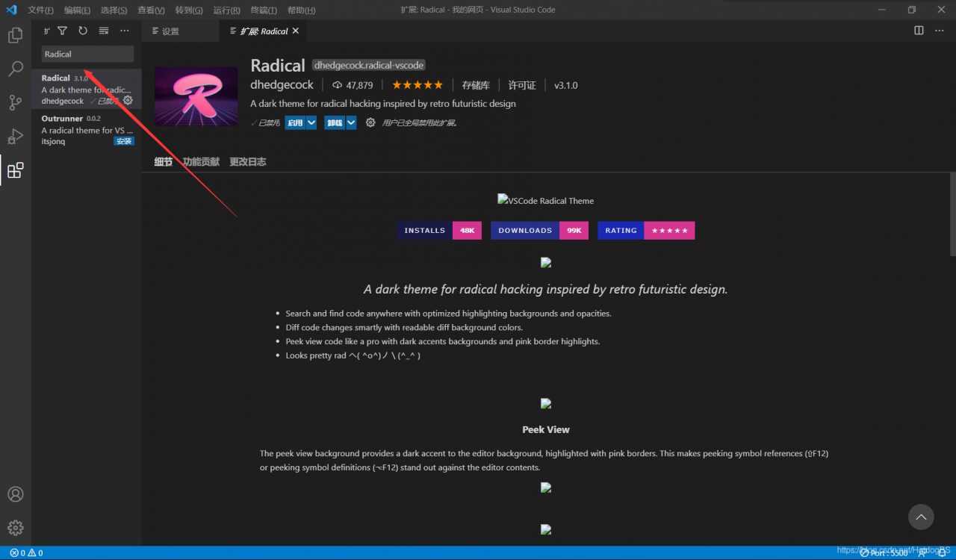Click the itsjonq publisher name under Outrunner
The image size is (956, 560).
pyautogui.click(x=53, y=141)
